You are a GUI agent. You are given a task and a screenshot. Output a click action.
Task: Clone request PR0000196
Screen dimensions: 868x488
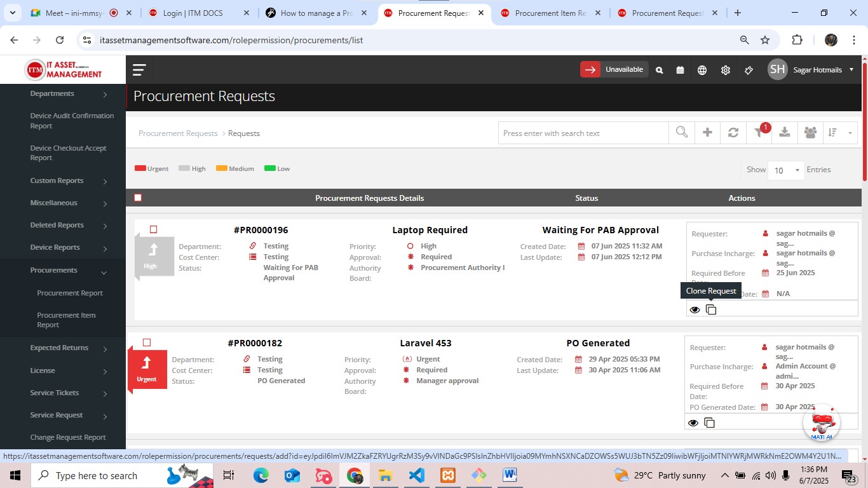710,309
